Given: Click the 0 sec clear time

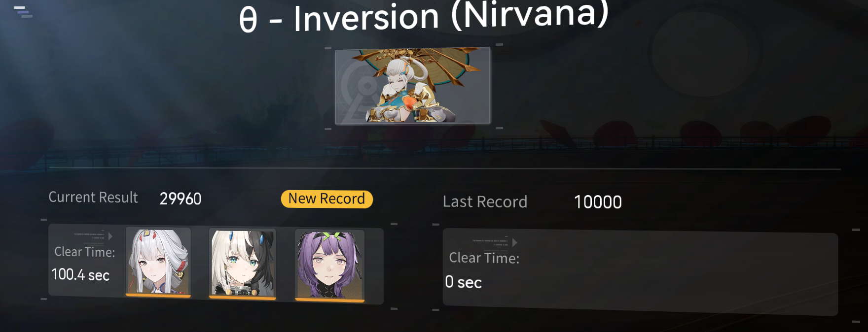Looking at the screenshot, I should tap(463, 282).
